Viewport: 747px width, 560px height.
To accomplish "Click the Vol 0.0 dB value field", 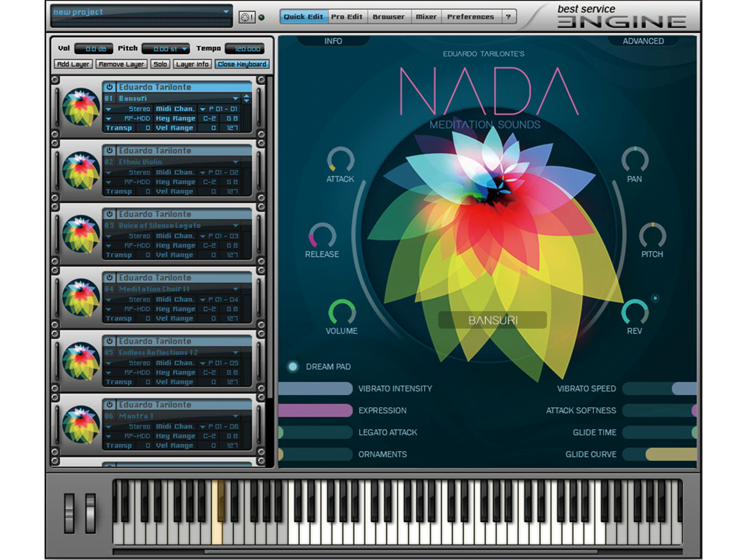I will click(x=94, y=49).
